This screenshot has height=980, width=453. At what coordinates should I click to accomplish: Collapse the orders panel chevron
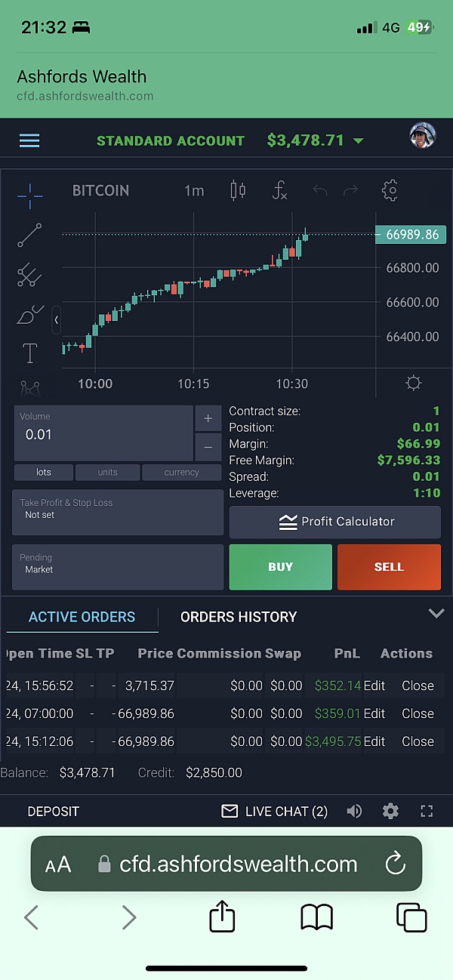click(x=436, y=613)
